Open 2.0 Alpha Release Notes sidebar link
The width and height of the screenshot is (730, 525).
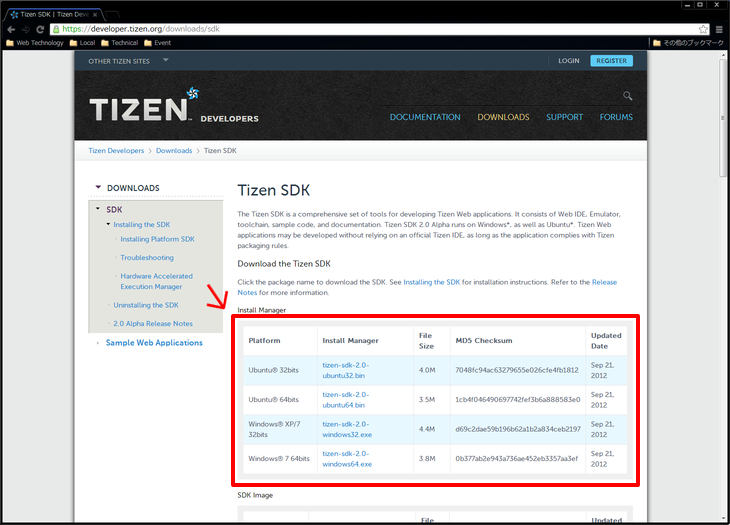pyautogui.click(x=153, y=323)
